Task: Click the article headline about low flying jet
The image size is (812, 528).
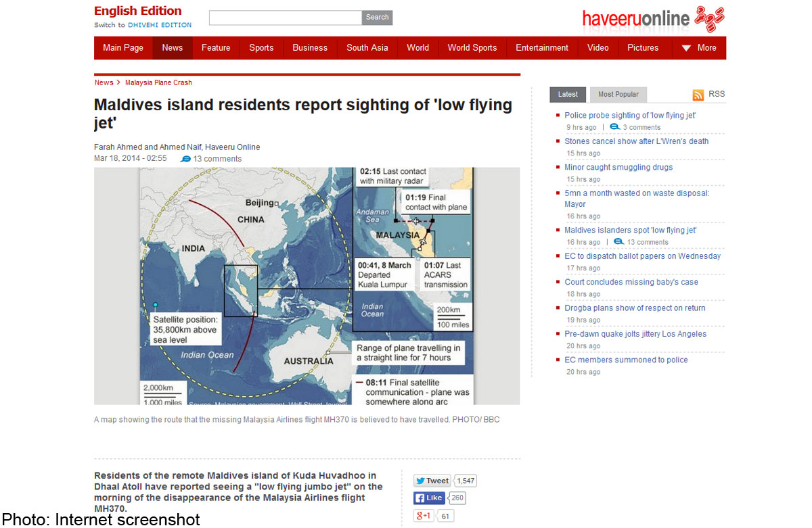Action: tap(303, 114)
